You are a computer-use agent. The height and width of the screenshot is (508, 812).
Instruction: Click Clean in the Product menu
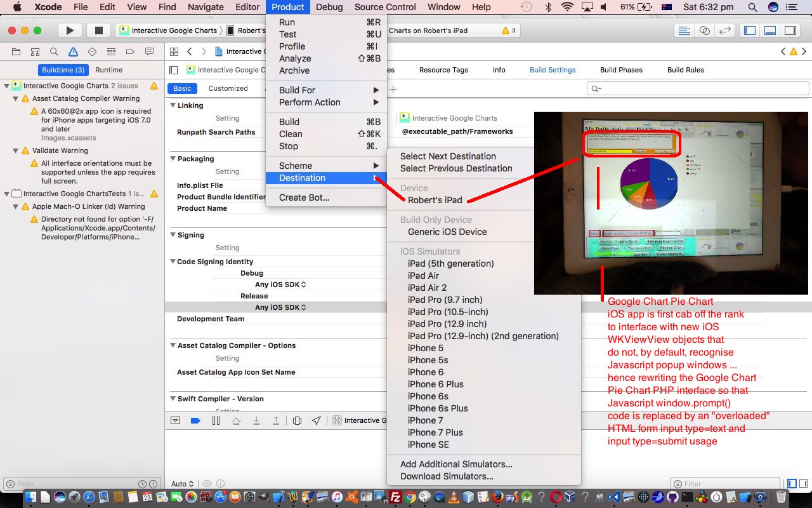[327, 134]
